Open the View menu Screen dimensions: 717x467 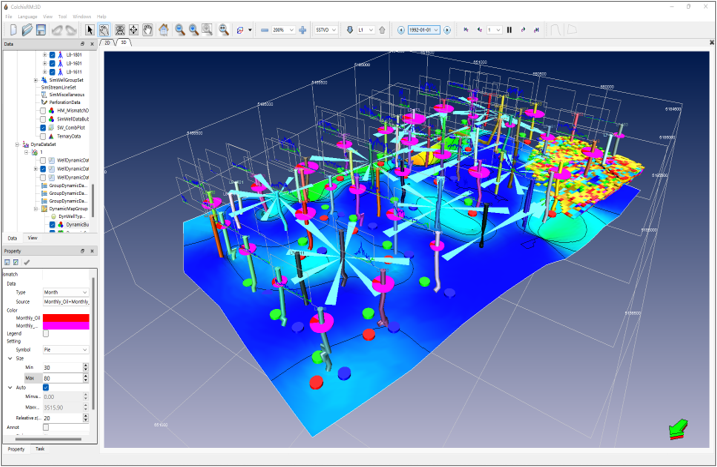pos(48,16)
